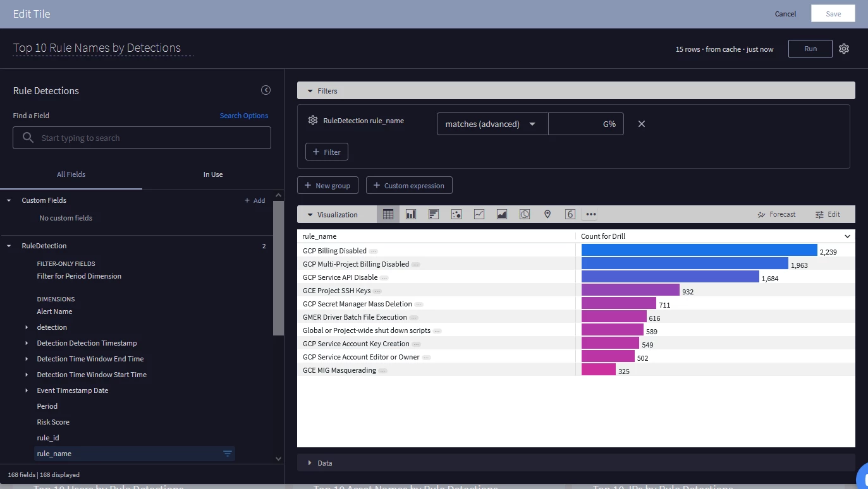868x489 pixels.
Task: Select the Column chart visualization icon
Action: (x=411, y=214)
